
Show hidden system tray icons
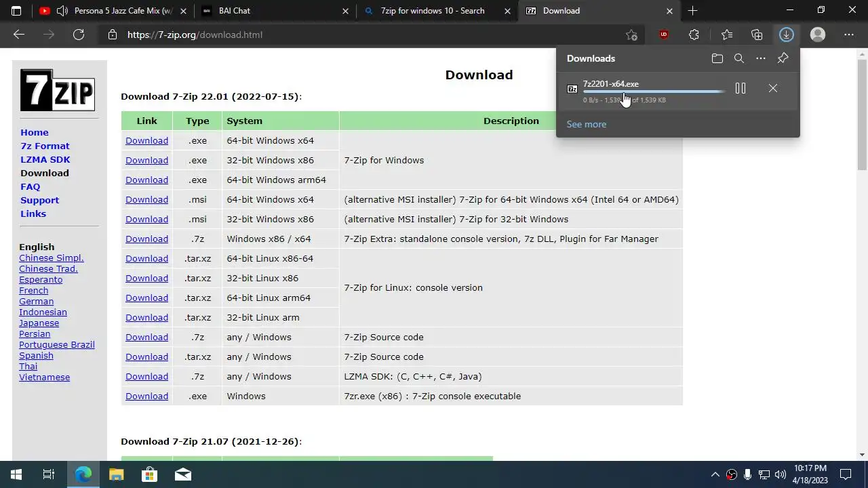[x=715, y=474]
